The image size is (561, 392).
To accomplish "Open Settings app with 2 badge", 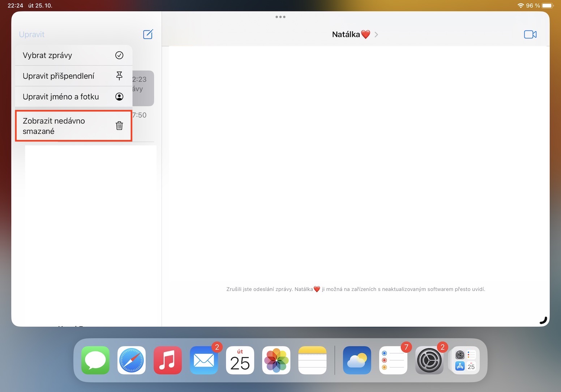I will (x=429, y=360).
